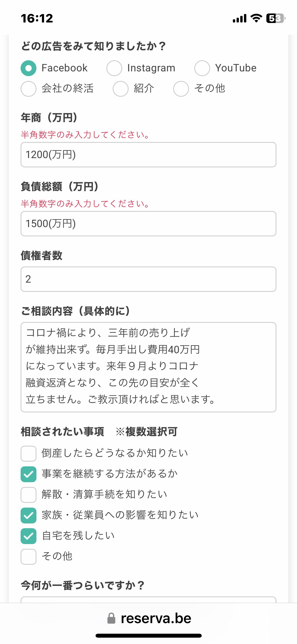Tap the battery indicator in status bar
This screenshot has height=644, width=297.
(x=276, y=18)
